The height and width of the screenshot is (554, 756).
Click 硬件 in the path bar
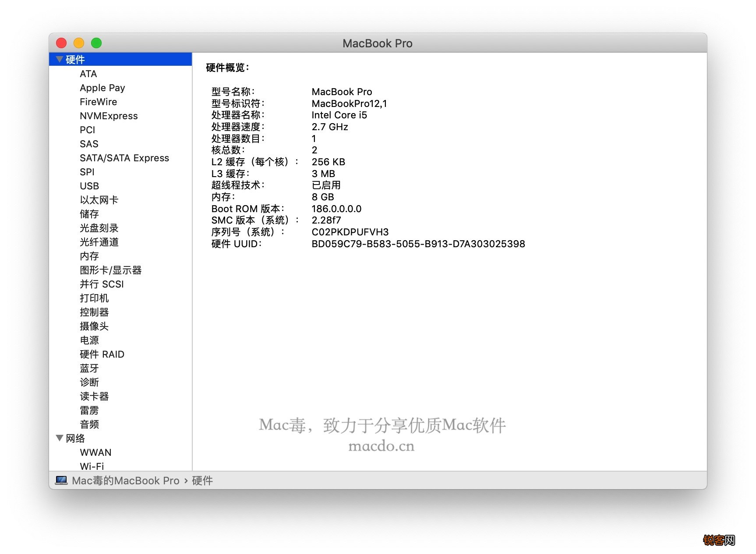coord(202,481)
